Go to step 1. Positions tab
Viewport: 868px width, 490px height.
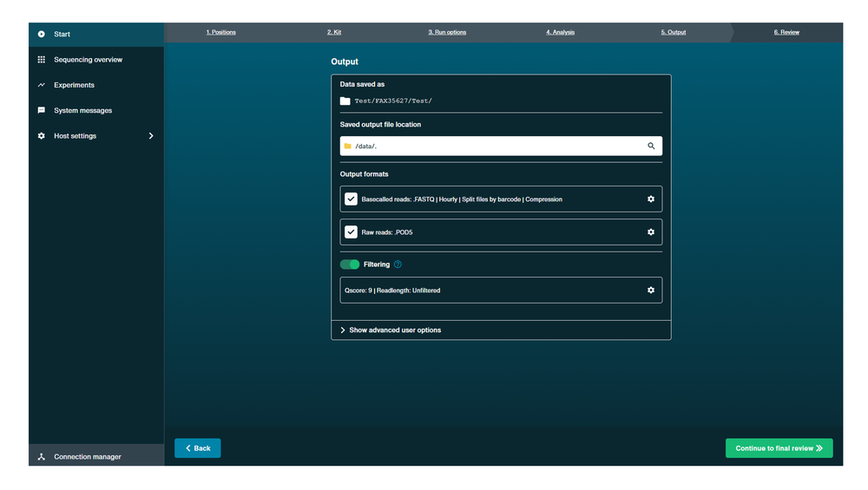coord(220,32)
